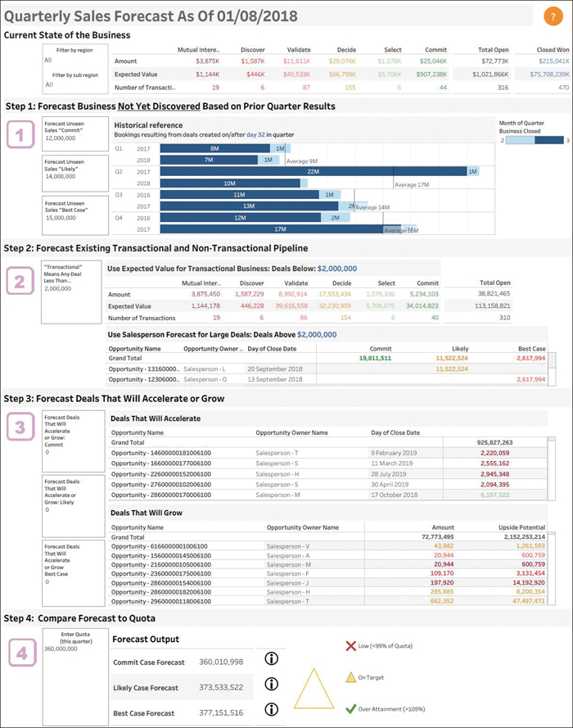Viewport: 573px width, 728px height.
Task: Open the Filter by sub region dropdown
Action: pos(75,84)
